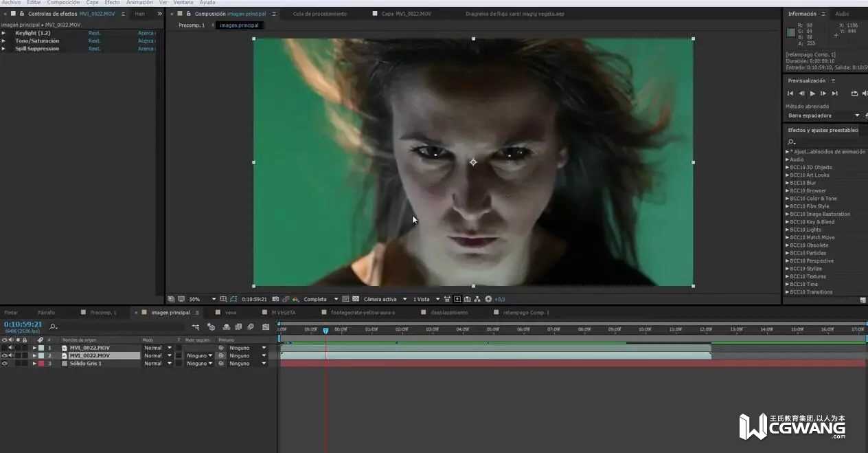Open the Ninguno parent dropdown for Sólido Gris 1
This screenshot has height=453, width=868.
[247, 364]
